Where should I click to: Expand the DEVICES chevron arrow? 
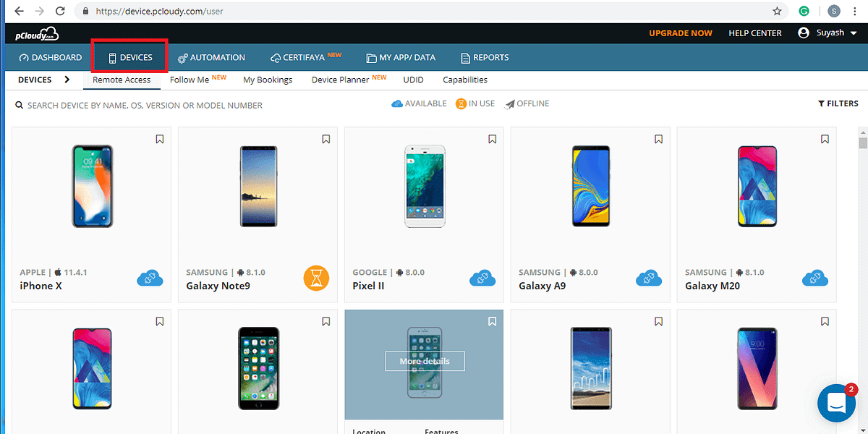(x=67, y=80)
